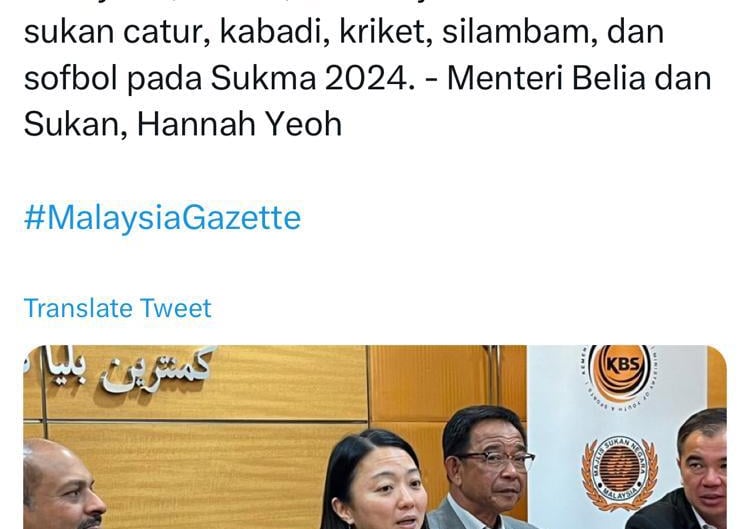Click the phrase Menteri Belia dan
The height and width of the screenshot is (529, 751).
[579, 78]
